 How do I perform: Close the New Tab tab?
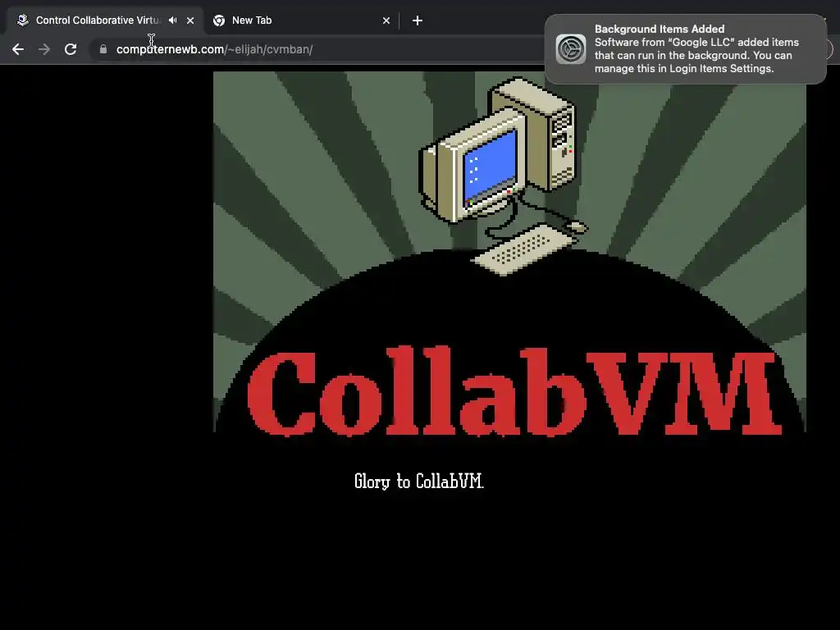386,21
